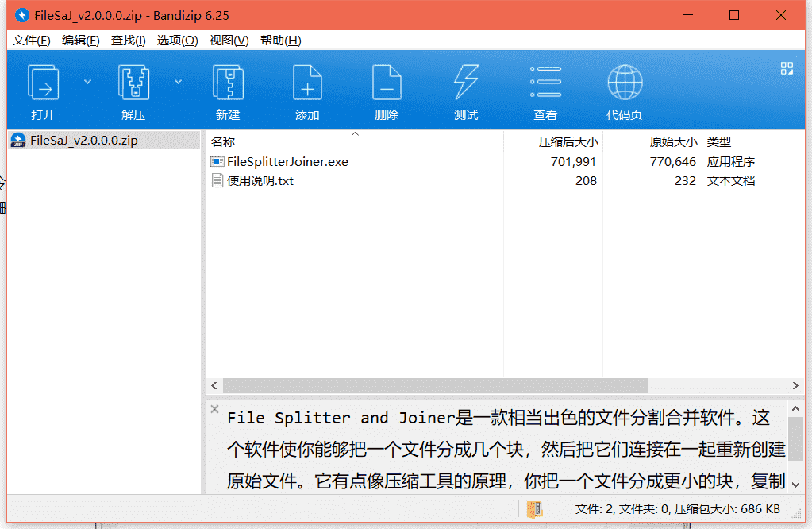
Task: Expand the dropdown arrow next to 打开
Action: point(87,82)
